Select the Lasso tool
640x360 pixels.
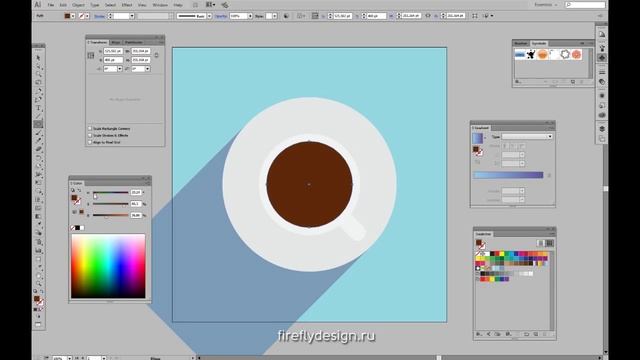pyautogui.click(x=38, y=82)
